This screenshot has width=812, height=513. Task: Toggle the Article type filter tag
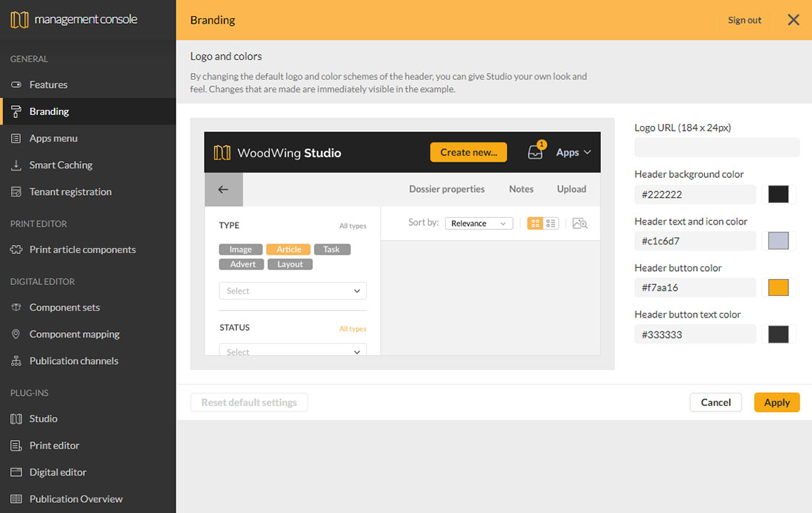click(x=289, y=249)
